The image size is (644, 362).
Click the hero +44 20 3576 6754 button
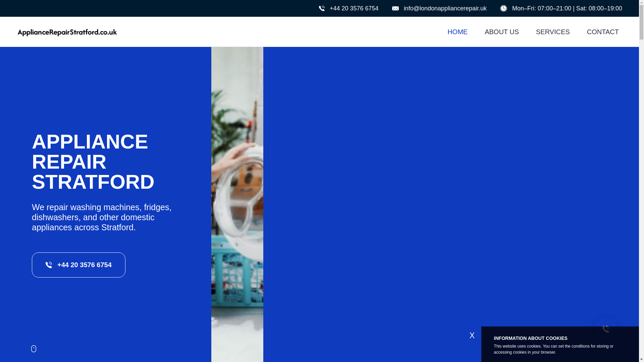(x=78, y=265)
